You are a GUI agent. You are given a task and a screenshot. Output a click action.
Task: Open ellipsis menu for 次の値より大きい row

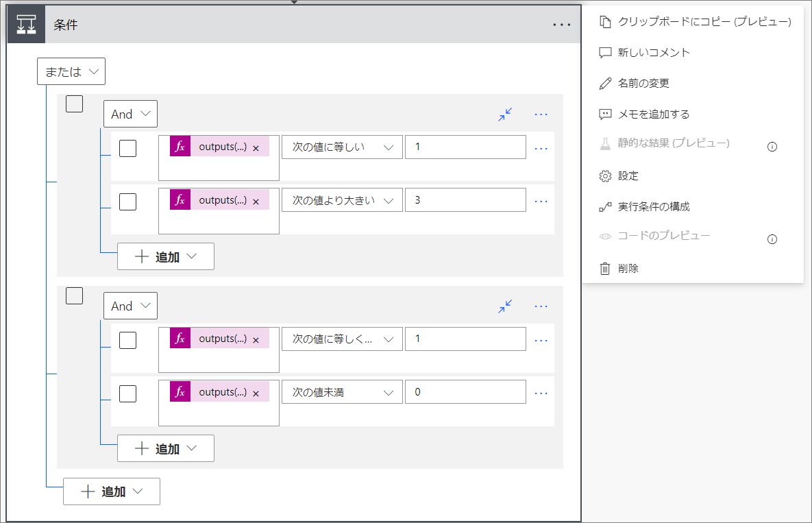coord(541,202)
